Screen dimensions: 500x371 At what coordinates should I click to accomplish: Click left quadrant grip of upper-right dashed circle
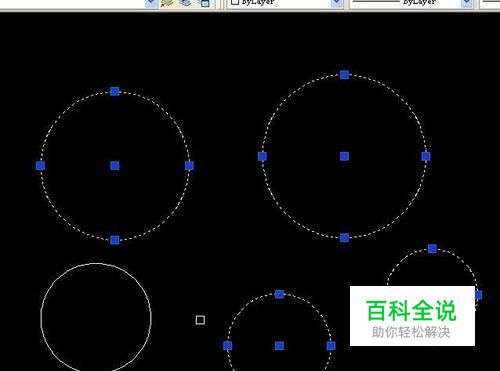click(262, 156)
